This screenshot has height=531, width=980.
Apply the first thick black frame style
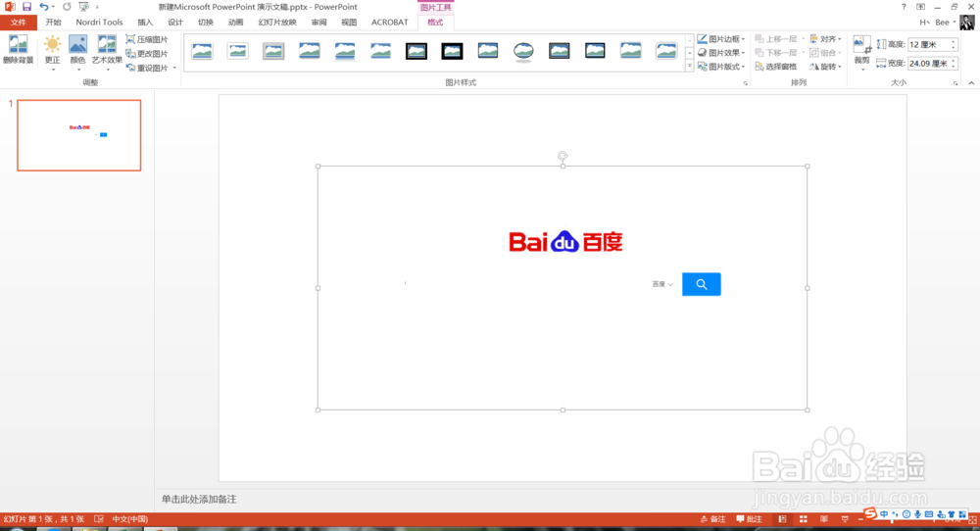(x=416, y=51)
